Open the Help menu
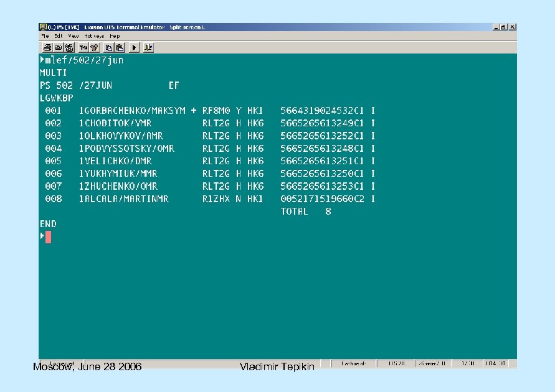Image resolution: width=555 pixels, height=392 pixels. [115, 36]
